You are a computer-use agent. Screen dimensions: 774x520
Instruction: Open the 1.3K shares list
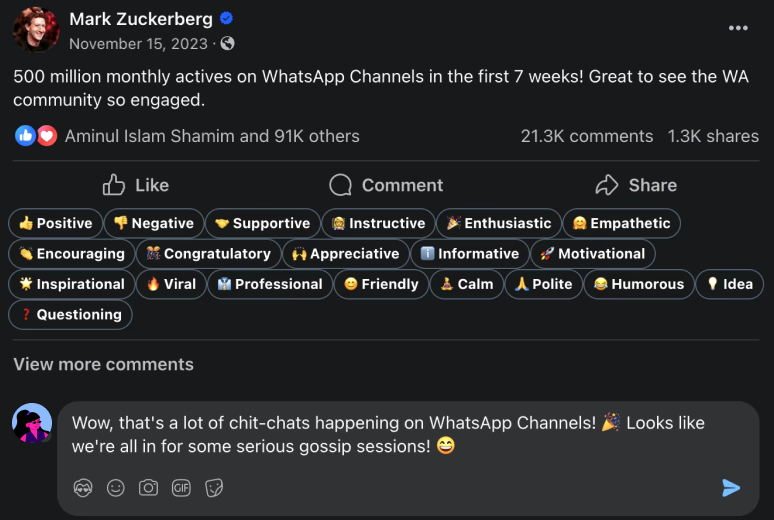pyautogui.click(x=713, y=136)
